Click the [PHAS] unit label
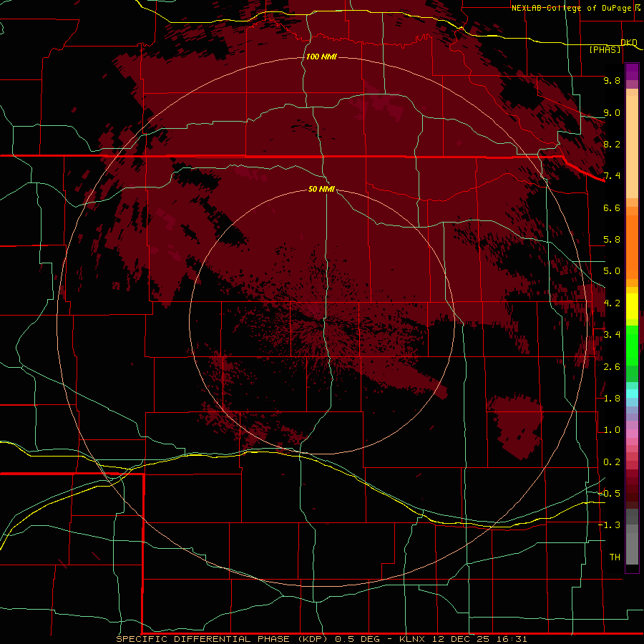 (605, 49)
